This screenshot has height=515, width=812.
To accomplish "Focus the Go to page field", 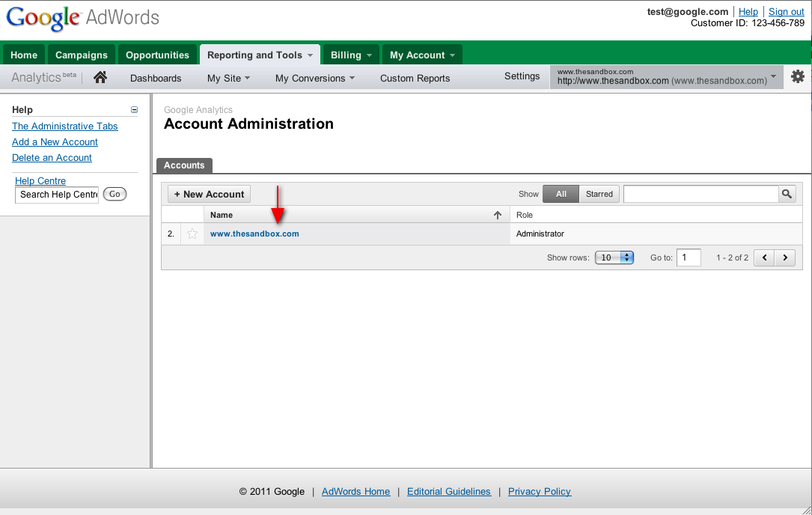I will pos(689,257).
